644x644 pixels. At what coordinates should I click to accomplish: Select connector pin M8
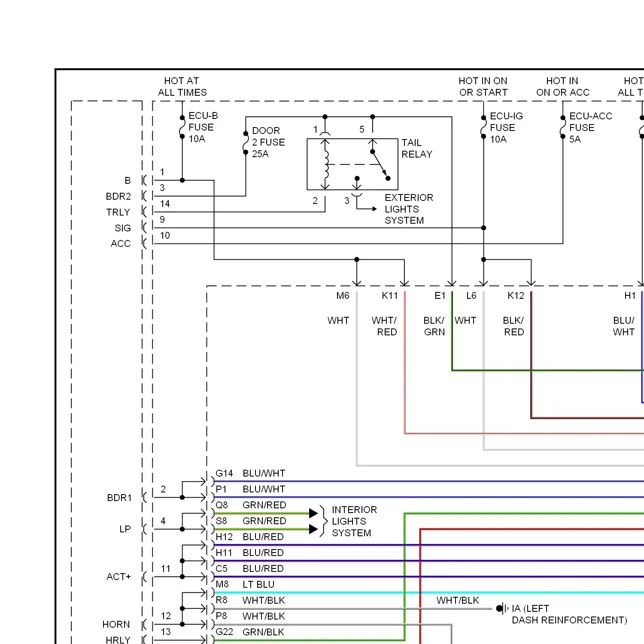coord(222,584)
